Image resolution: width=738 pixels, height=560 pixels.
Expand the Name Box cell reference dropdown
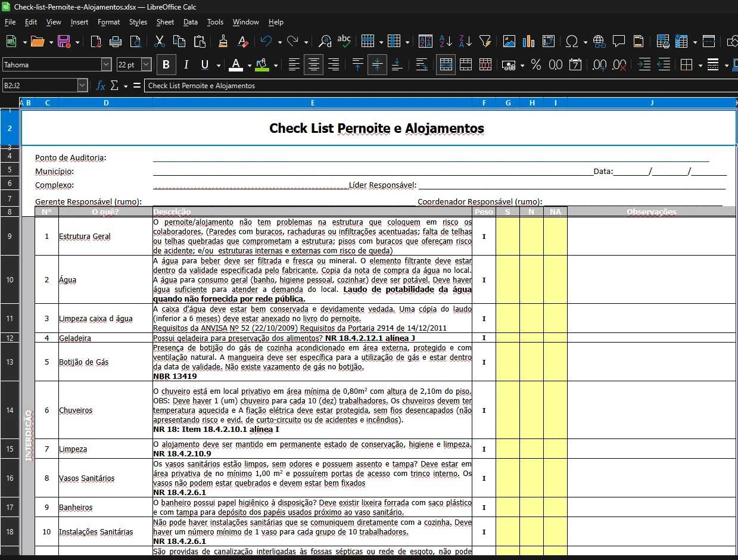(82, 86)
